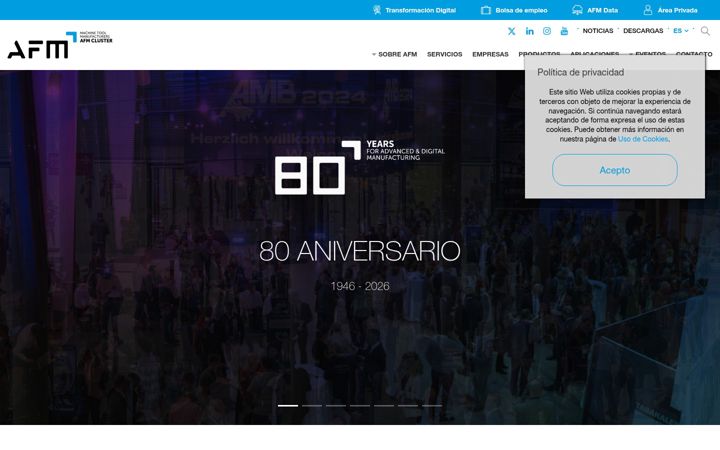Image resolution: width=720 pixels, height=450 pixels.
Task: Click the AFM Cluster logo
Action: (60, 45)
